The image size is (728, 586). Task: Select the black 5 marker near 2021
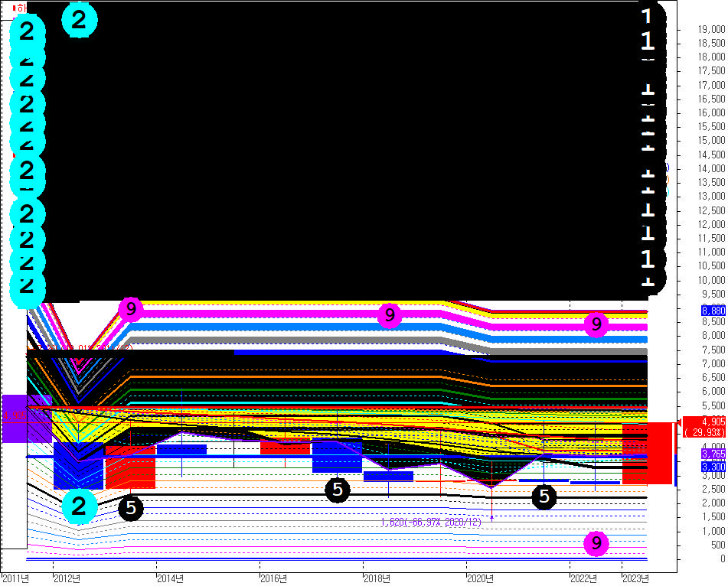544,496
